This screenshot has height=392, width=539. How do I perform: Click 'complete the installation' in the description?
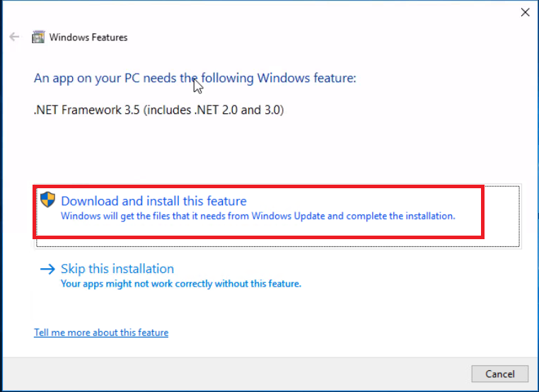(400, 217)
